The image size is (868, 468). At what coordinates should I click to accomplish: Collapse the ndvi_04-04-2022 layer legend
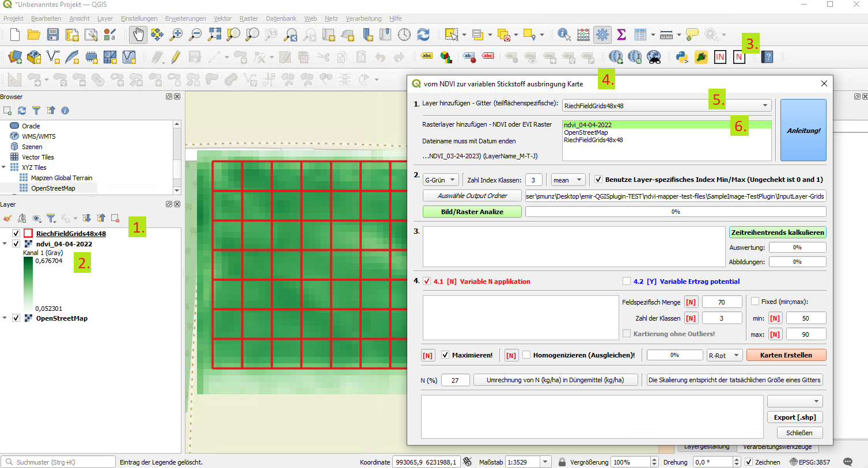[x=5, y=244]
